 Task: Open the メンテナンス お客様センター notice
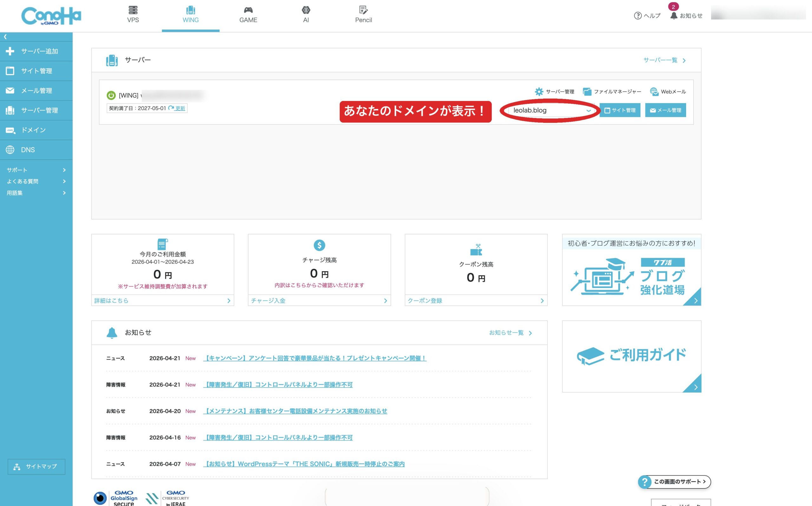(295, 411)
